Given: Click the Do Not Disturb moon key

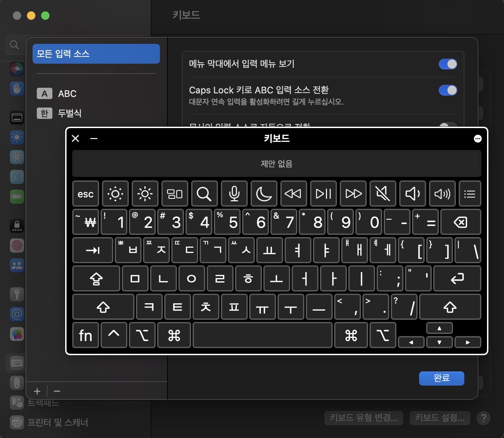Looking at the screenshot, I should point(264,194).
